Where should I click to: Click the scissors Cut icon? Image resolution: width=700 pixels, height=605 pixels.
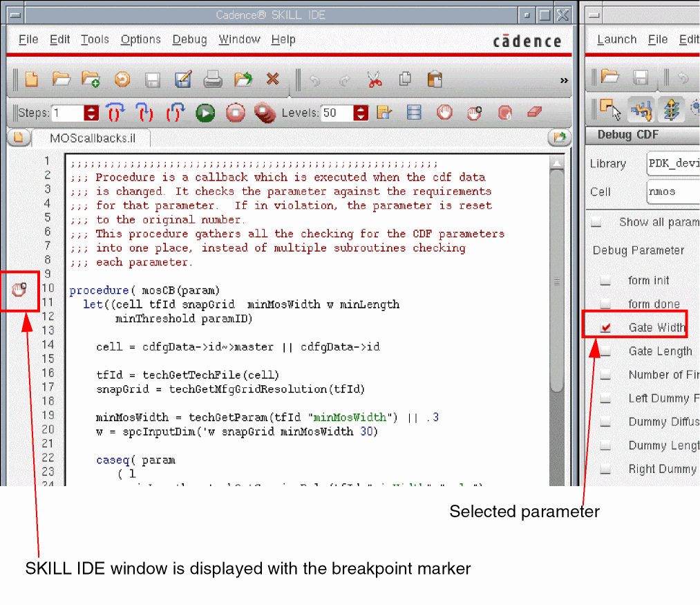tap(375, 80)
